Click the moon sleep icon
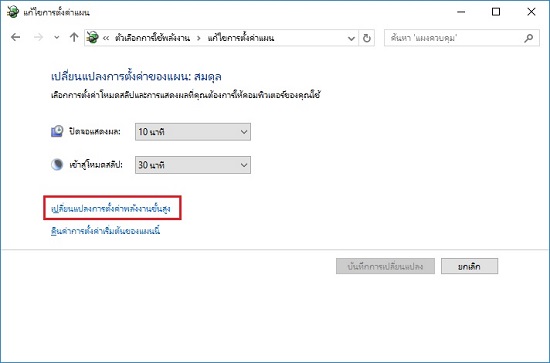Screen dimensions: 550x363 57,164
